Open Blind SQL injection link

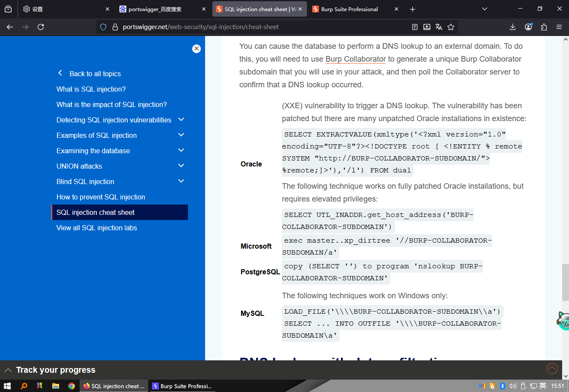(x=86, y=181)
